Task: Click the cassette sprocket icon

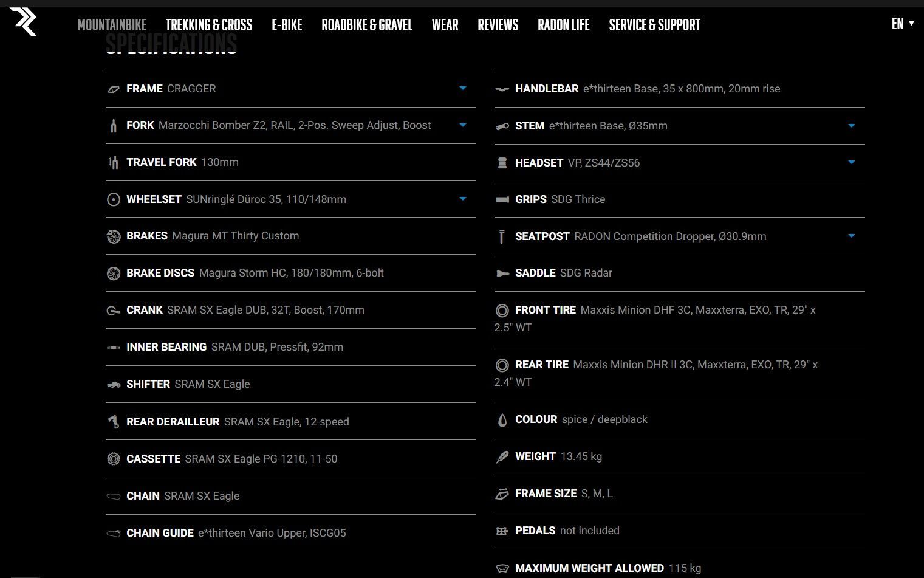Action: coord(114,459)
